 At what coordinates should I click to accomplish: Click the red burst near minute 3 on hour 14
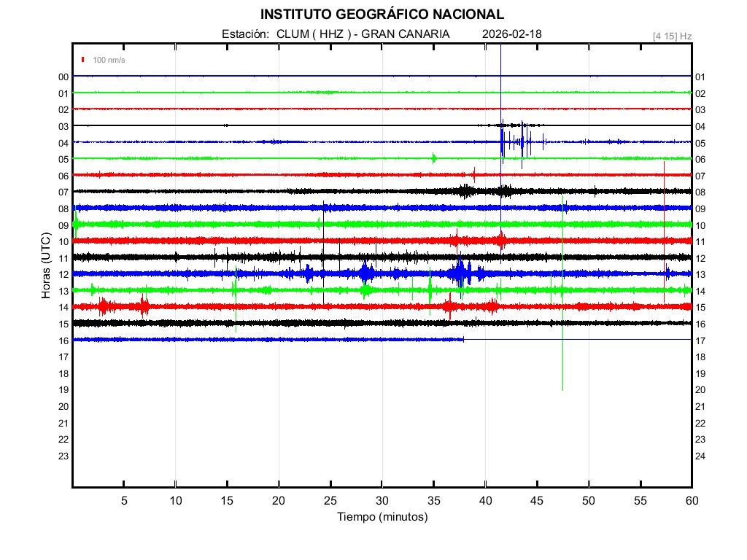pos(103,306)
